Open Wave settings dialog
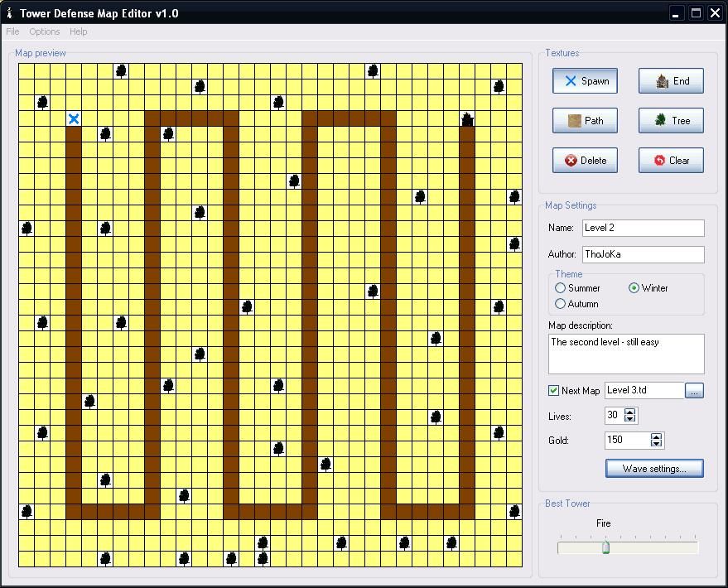Image resolution: width=728 pixels, height=588 pixels. click(654, 469)
